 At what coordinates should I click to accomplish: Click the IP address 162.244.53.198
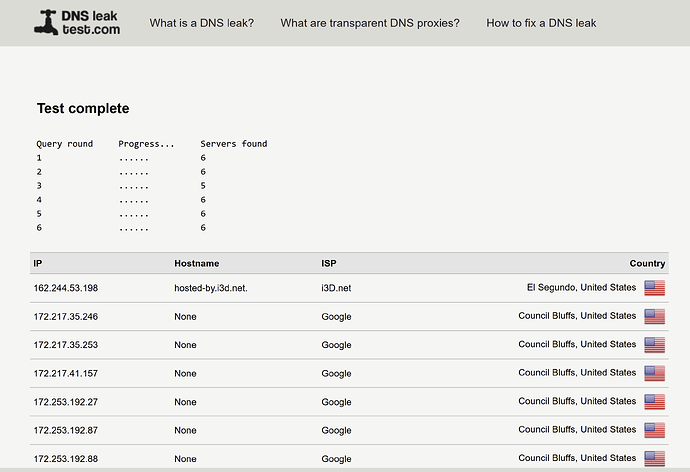[x=66, y=288]
